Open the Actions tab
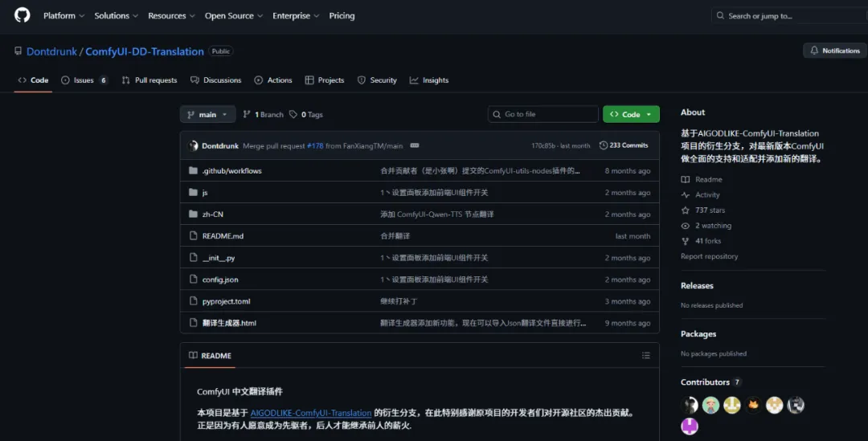The width and height of the screenshot is (868, 441). (273, 80)
